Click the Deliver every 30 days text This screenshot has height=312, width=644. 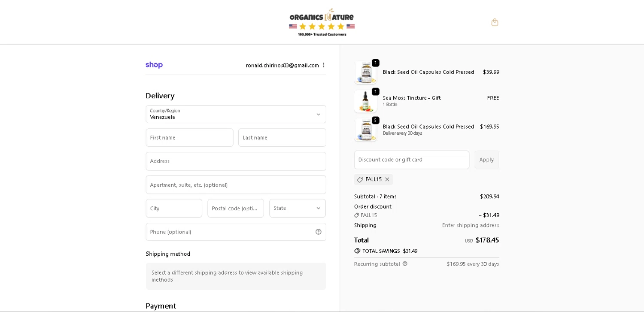402,133
